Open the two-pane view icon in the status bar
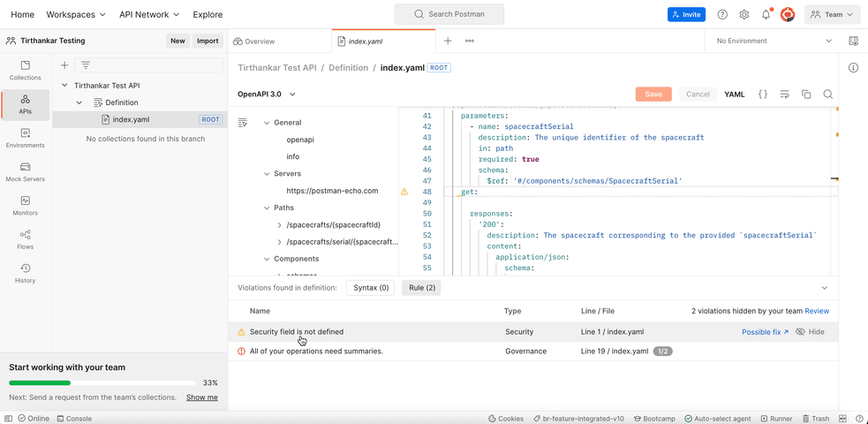 842,419
